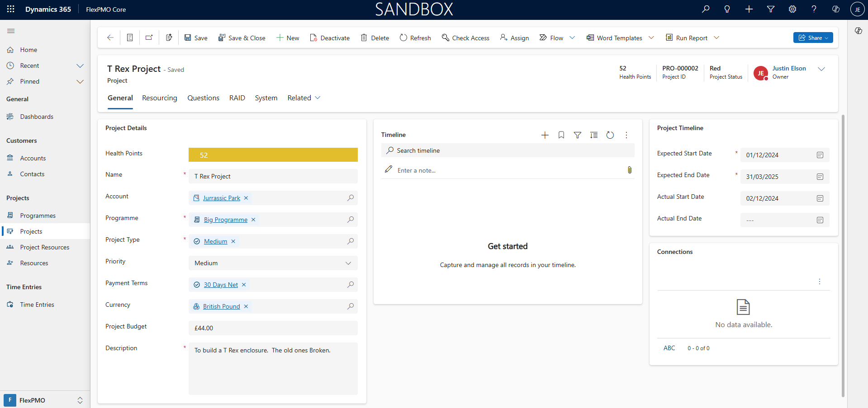Image resolution: width=868 pixels, height=408 pixels.
Task: Attach a file using the paperclip icon
Action: 629,170
